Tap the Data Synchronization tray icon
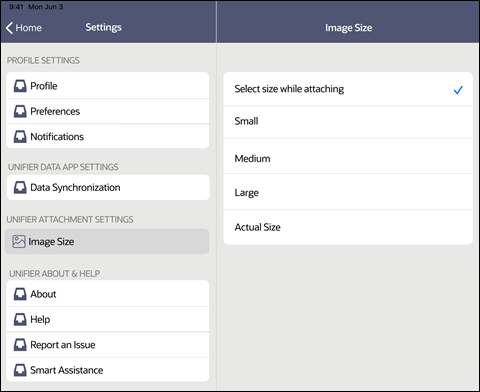480x392 pixels. tap(20, 187)
